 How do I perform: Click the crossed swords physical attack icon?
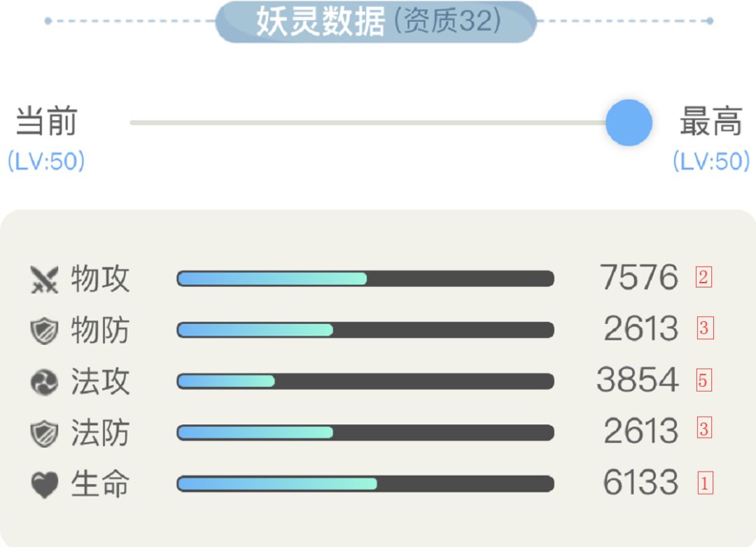click(44, 280)
